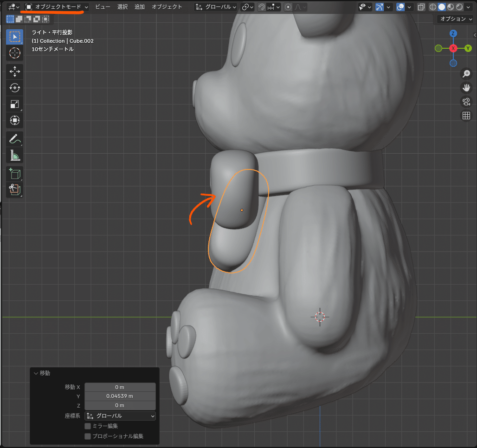Toggle viewport overlays display

pos(400,7)
